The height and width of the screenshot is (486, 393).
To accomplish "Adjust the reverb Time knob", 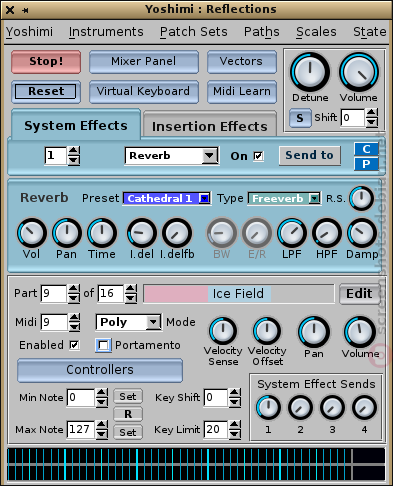I will pos(102,233).
